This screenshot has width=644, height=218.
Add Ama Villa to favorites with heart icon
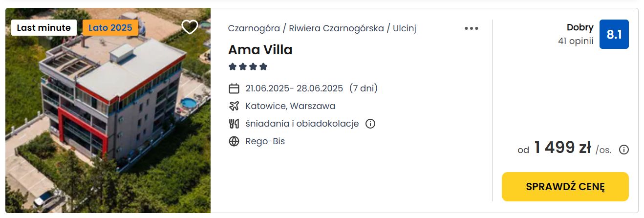tap(190, 27)
